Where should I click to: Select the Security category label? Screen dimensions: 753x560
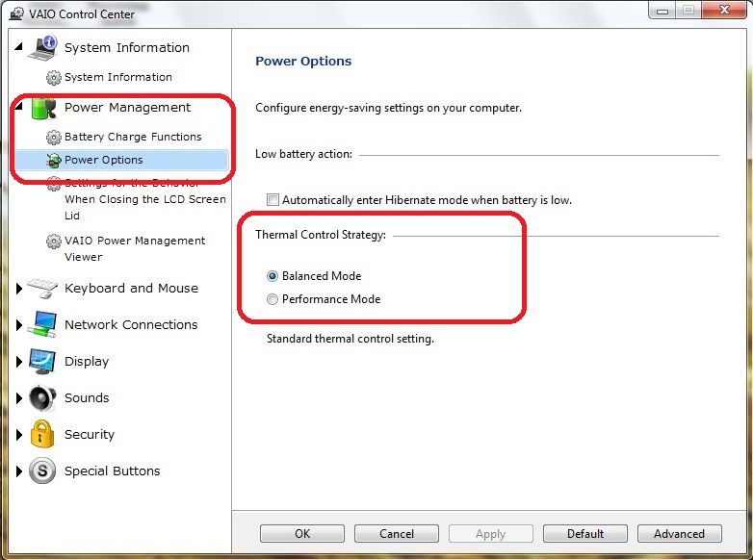90,434
